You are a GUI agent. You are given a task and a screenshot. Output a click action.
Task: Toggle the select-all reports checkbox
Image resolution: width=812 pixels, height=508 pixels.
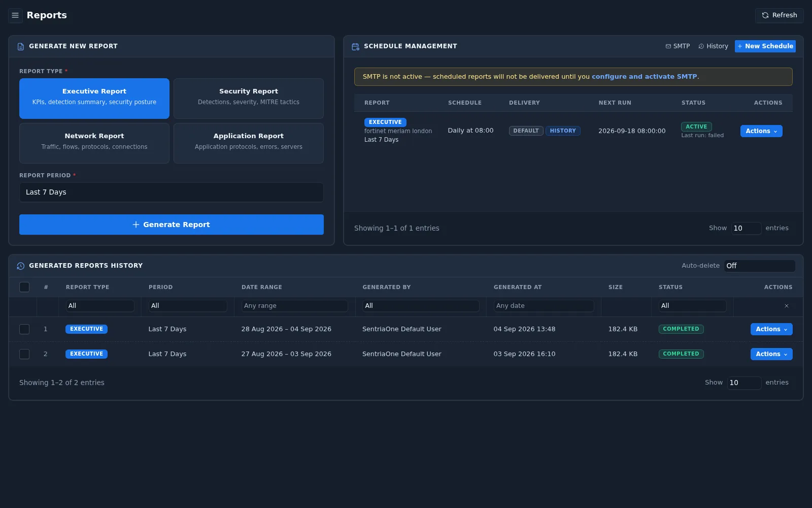[x=24, y=287]
